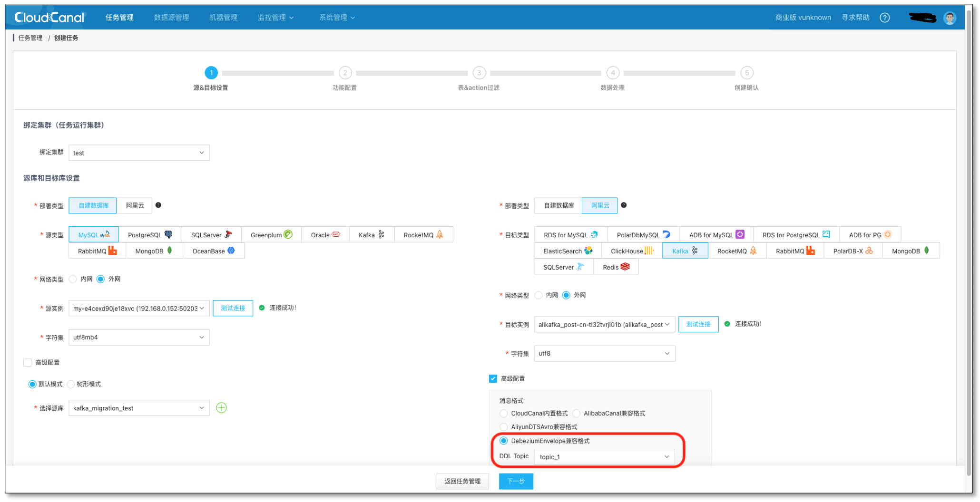The image size is (980, 502).
Task: Select PostgreSQL as source type
Action: [x=149, y=235]
